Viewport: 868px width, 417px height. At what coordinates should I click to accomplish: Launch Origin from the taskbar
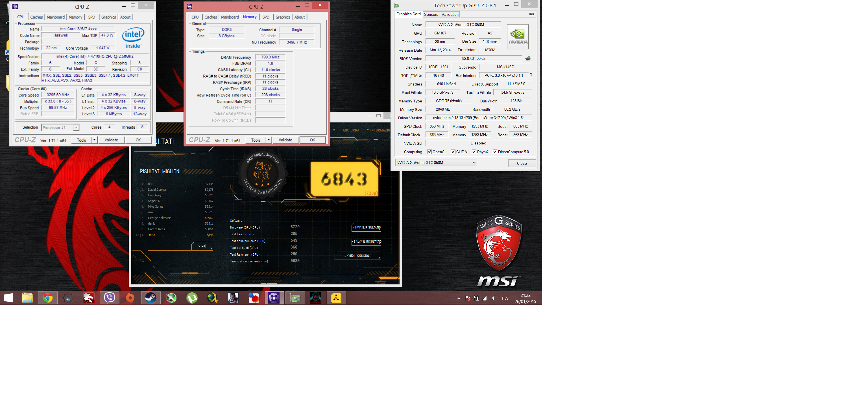130,298
